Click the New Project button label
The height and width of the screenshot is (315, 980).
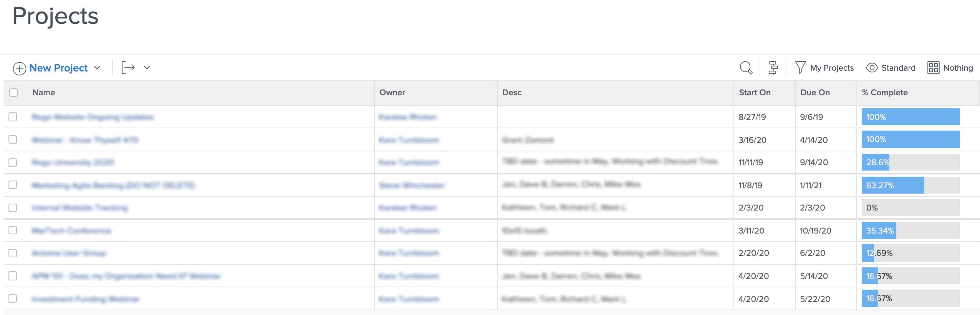pos(58,68)
